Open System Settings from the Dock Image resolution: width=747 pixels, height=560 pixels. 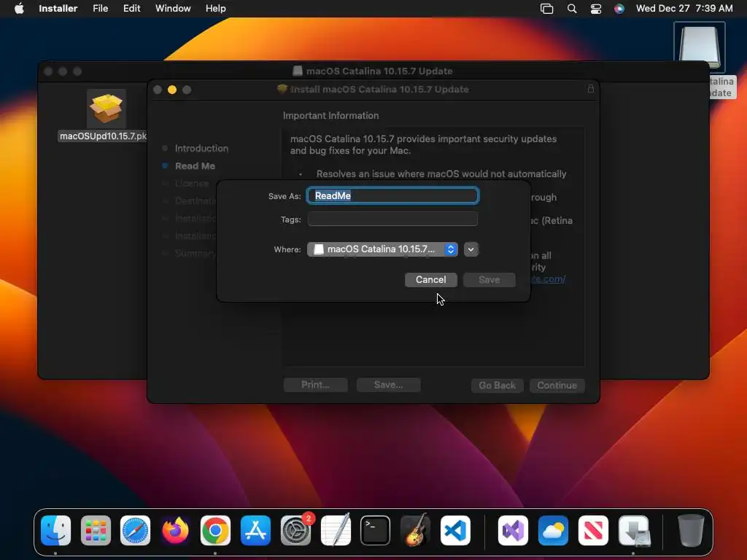tap(295, 530)
